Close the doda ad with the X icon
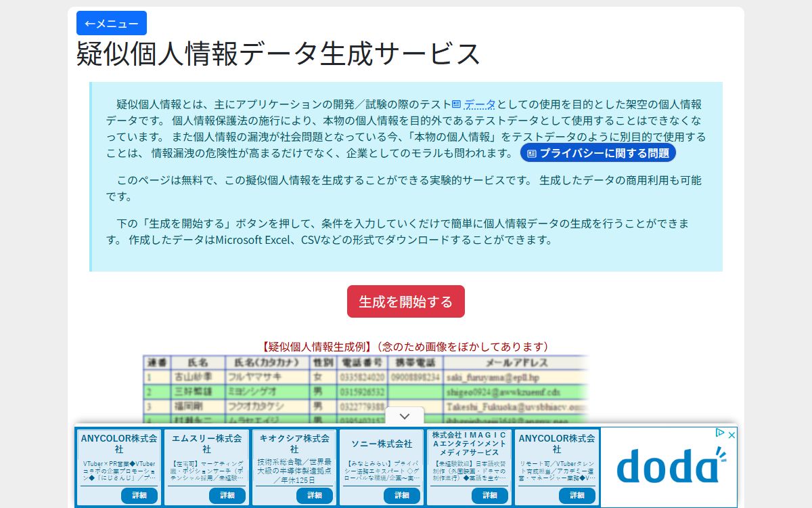This screenshot has height=508, width=812. tap(731, 435)
